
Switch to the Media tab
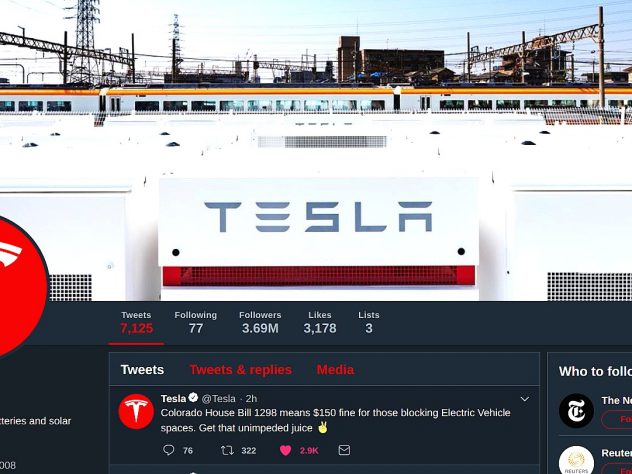click(x=335, y=370)
